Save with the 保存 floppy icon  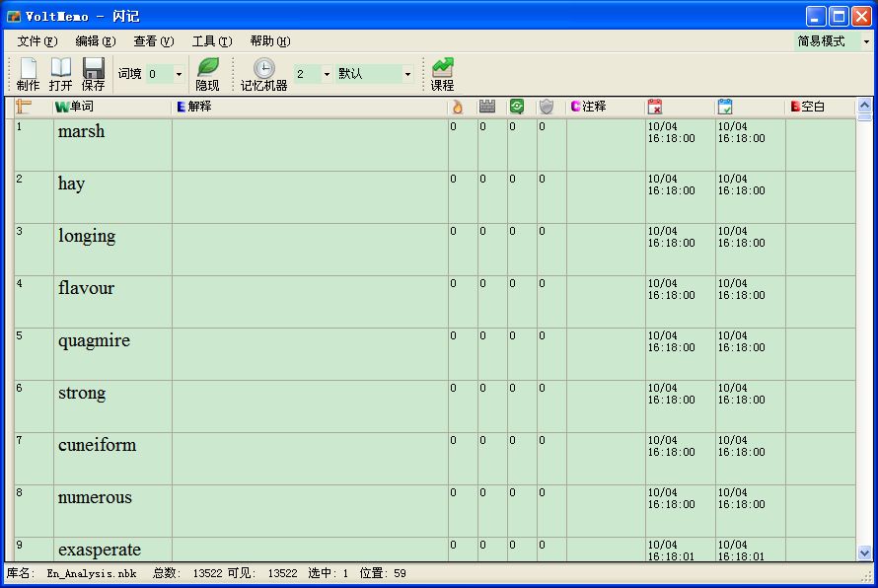coord(93,74)
